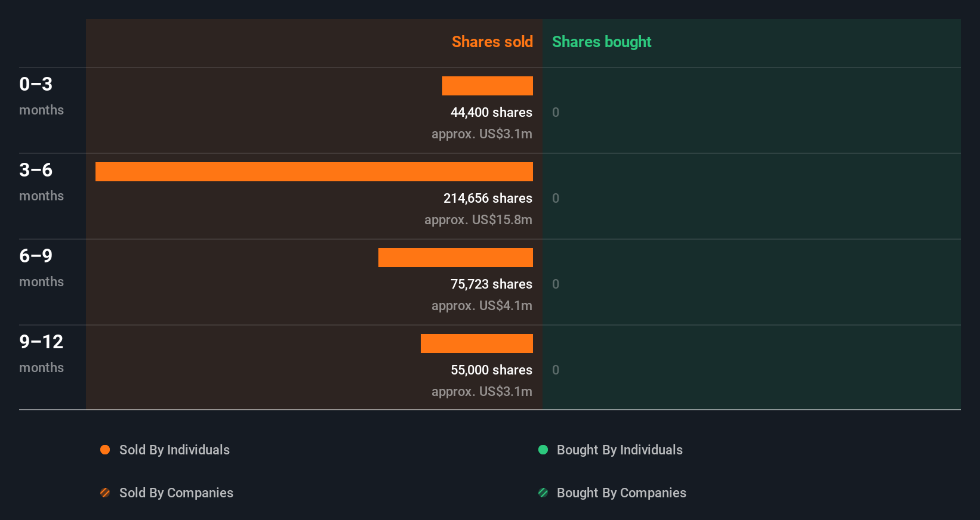Click the bought 0 in the 0–3 months row
Image resolution: width=980 pixels, height=520 pixels.
556,112
